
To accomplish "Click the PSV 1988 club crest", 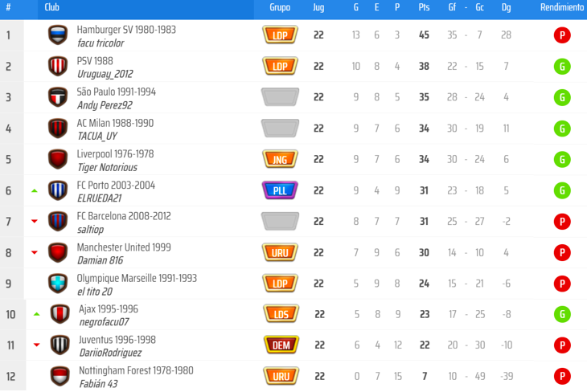I will (58, 66).
